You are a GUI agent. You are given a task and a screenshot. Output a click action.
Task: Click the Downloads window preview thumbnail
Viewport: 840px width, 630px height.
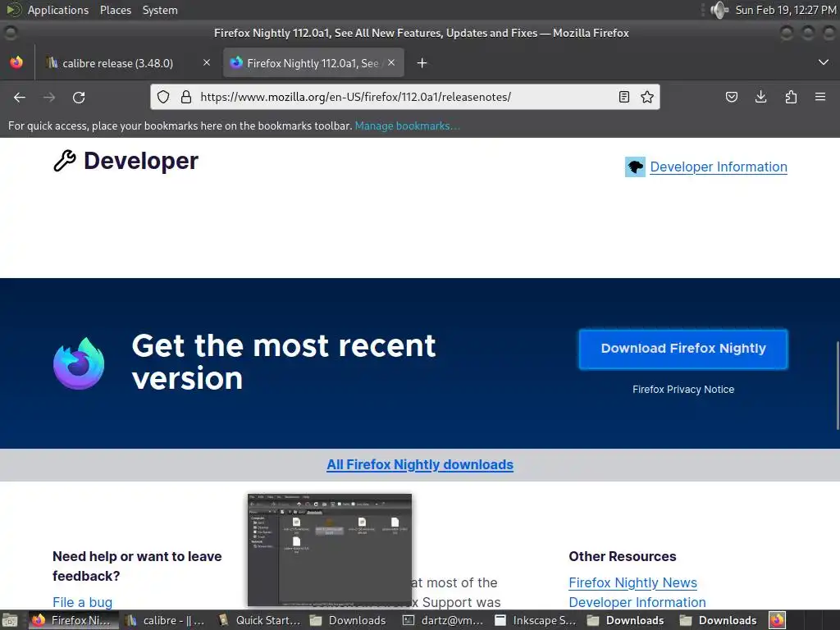330,550
